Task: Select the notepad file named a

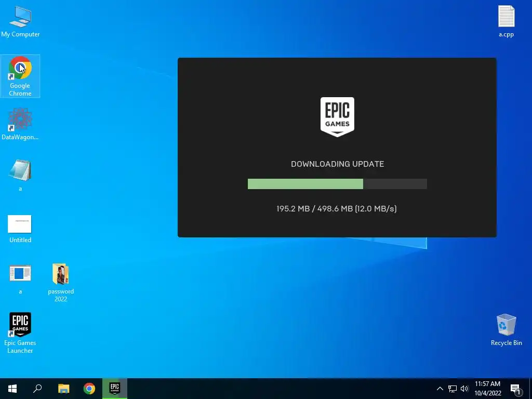Action: pyautogui.click(x=20, y=175)
